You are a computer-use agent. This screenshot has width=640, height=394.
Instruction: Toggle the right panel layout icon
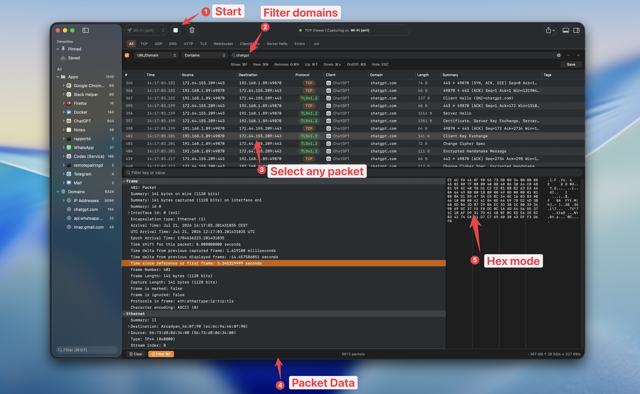coord(576,30)
